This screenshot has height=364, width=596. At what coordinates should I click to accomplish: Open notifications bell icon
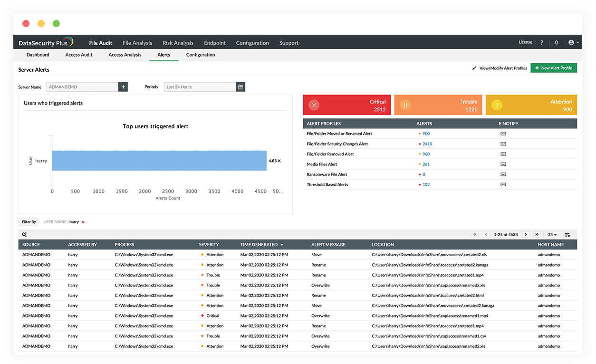(557, 42)
